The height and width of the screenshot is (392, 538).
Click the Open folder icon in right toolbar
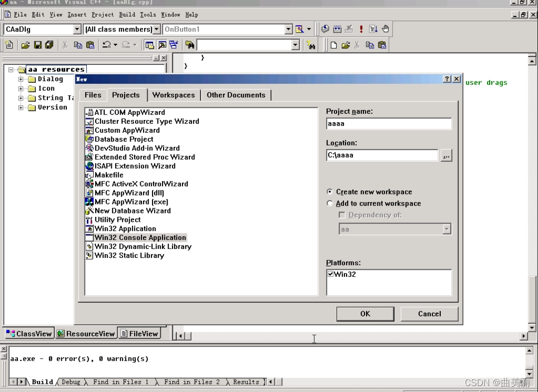coord(346,45)
